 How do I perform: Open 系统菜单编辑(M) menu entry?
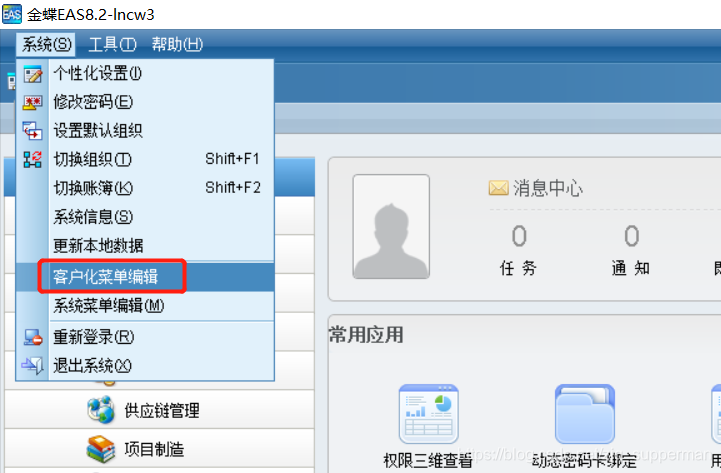tap(145, 306)
